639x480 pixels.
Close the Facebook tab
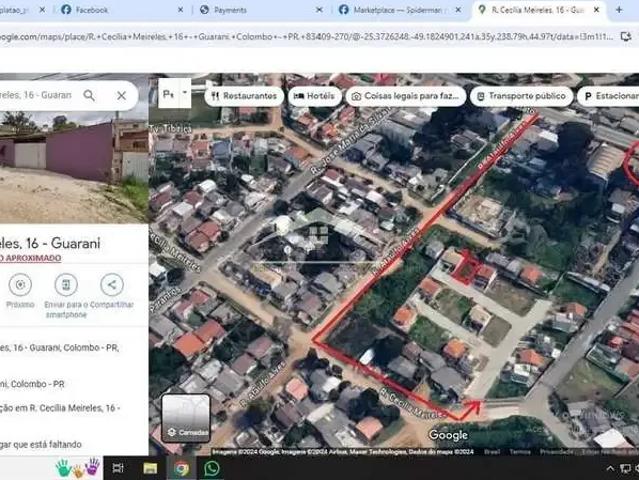(x=181, y=10)
